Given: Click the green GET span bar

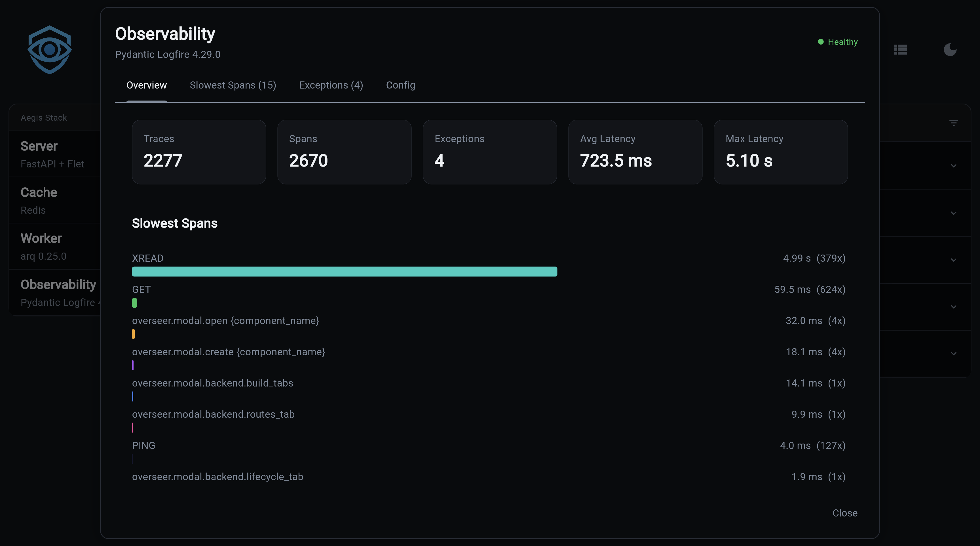Looking at the screenshot, I should [x=134, y=303].
